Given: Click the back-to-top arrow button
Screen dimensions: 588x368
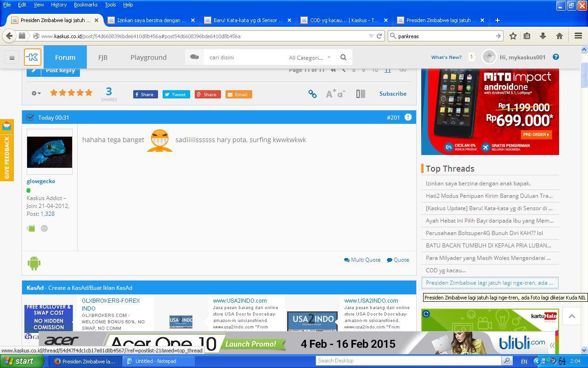Looking at the screenshot, I should click(572, 316).
